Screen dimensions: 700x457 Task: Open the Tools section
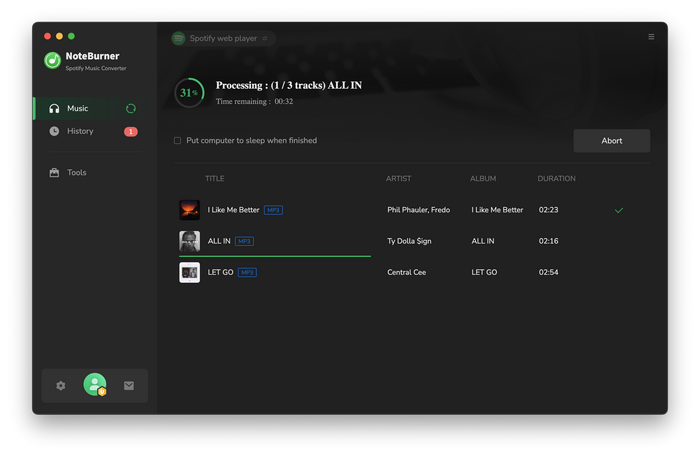tap(76, 172)
